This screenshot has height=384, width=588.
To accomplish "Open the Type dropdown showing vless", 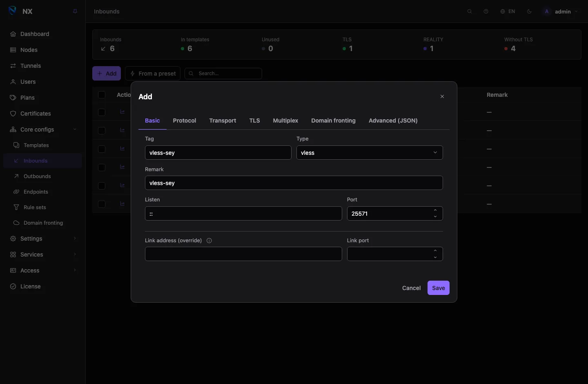I will pos(370,153).
